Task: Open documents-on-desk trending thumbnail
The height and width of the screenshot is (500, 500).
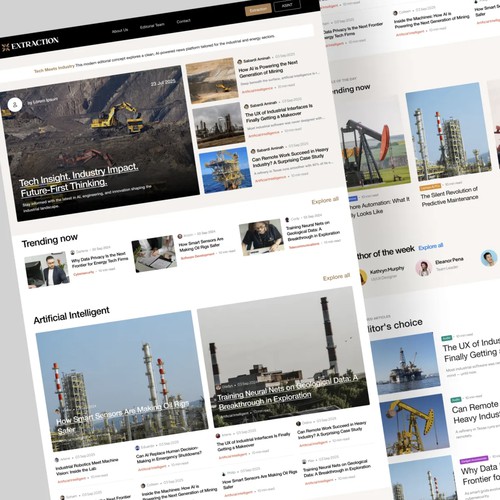Action: pos(154,254)
